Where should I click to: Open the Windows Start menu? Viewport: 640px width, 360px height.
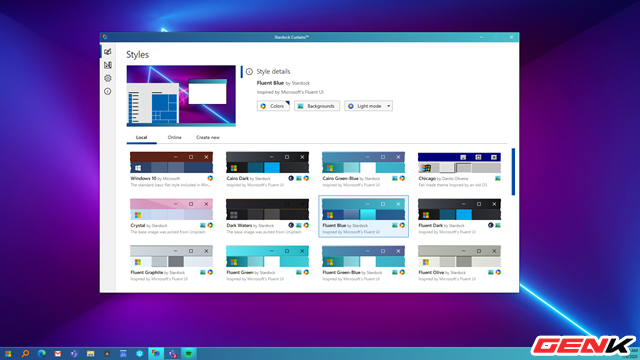[x=8, y=354]
